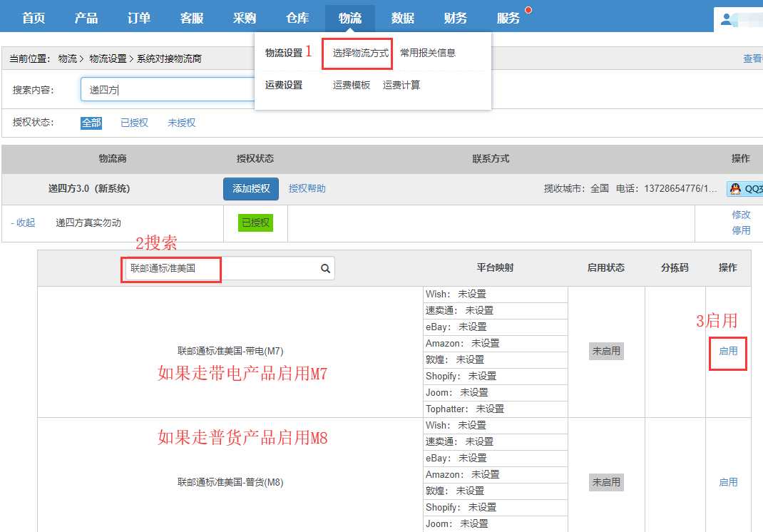
Task: Open the 数据 menu
Action: [403, 18]
